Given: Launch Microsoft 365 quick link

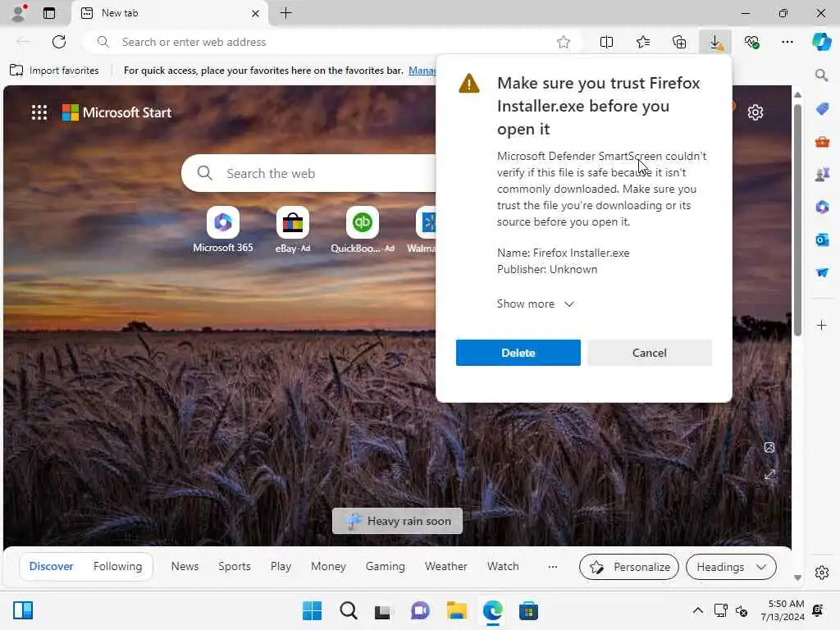Looking at the screenshot, I should click(223, 230).
